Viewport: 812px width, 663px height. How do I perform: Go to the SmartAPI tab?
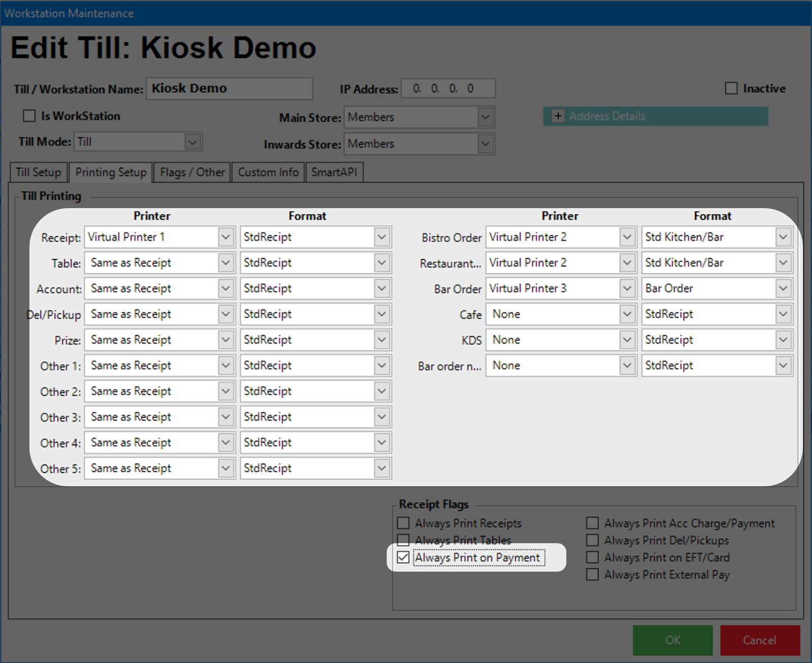[334, 173]
